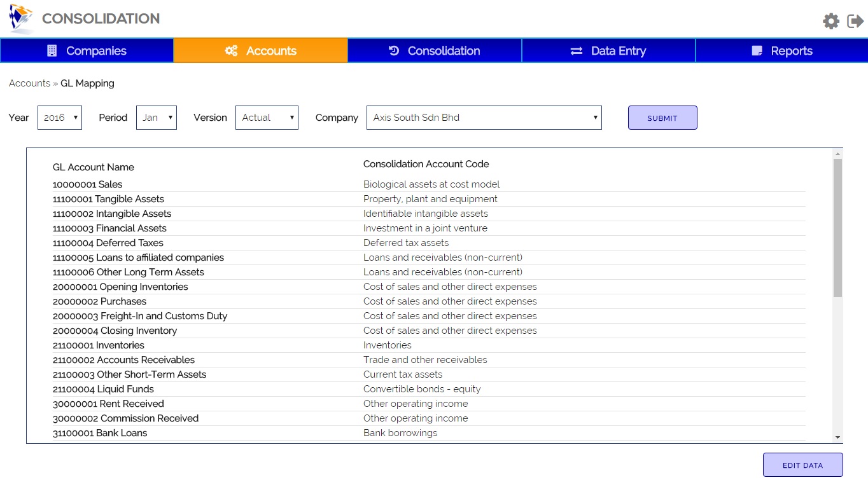Select row 20000004 Closing Inventory
The width and height of the screenshot is (868, 487).
pos(429,331)
